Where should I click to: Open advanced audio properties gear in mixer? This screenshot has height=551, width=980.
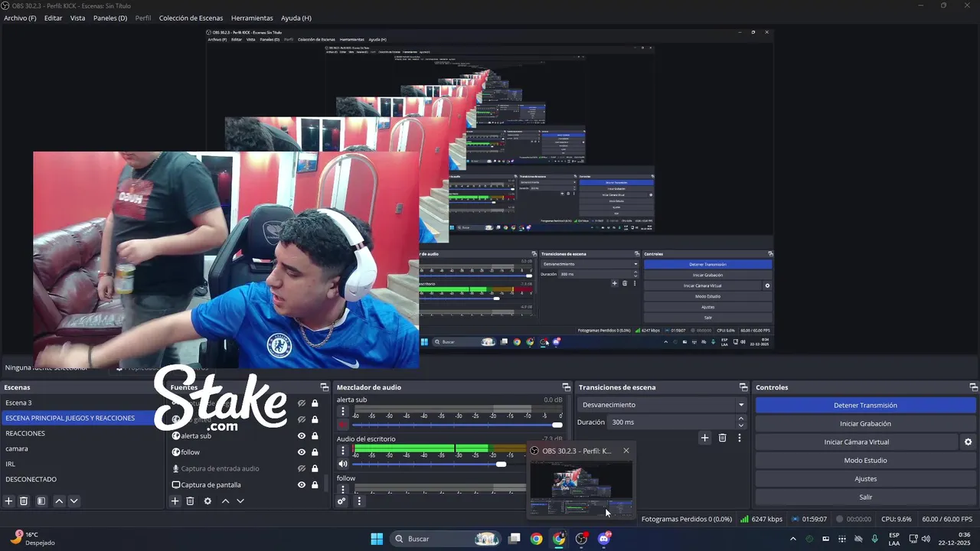point(341,501)
